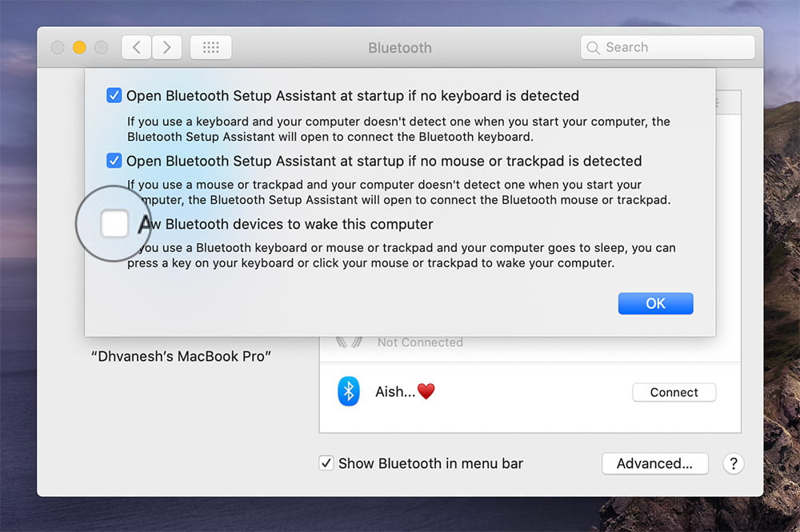Show all preferences via the grid icon
This screenshot has width=800, height=532.
click(211, 48)
